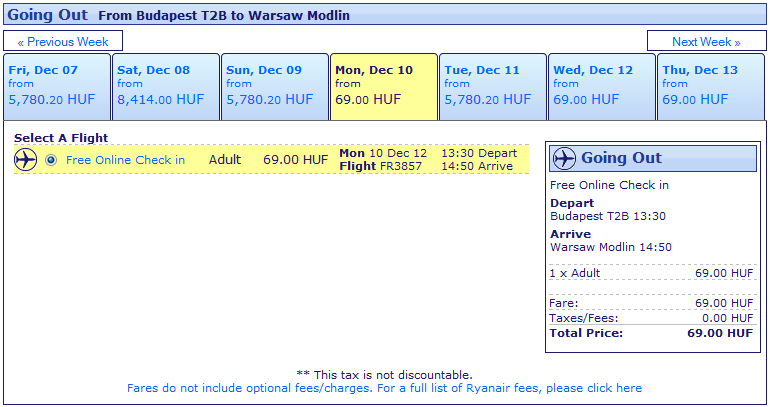Go to Next Week »
Image resolution: width=770 pixels, height=407 pixels.
tap(706, 41)
